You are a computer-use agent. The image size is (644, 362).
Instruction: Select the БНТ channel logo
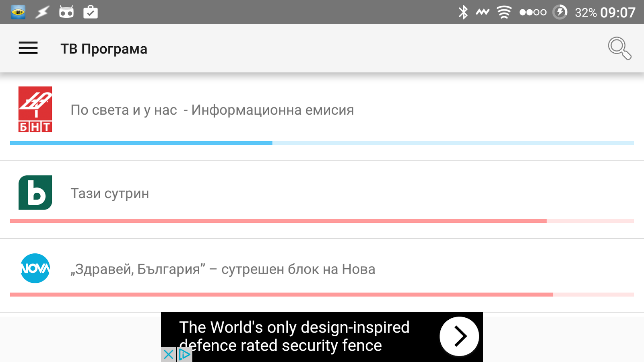coord(35,109)
